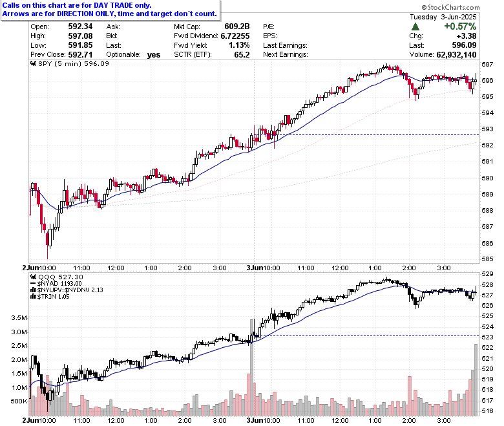Click the green up-triangle change indicator
Screen dimensions: 504x426
tap(415, 27)
